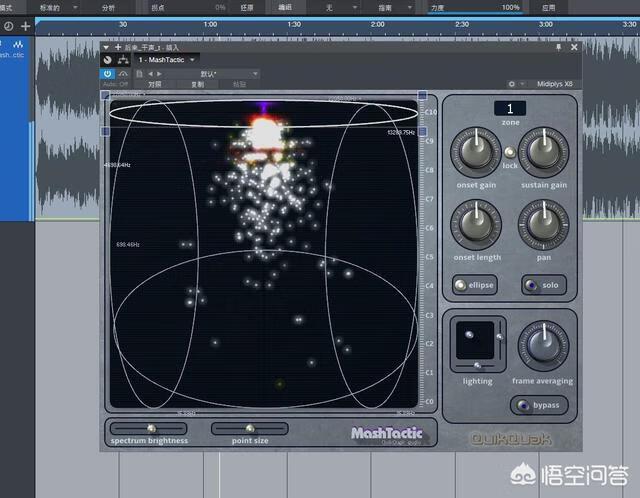This screenshot has height=498, width=640.
Task: Click the add-track plus icon beside the ruler
Action: click(25, 27)
